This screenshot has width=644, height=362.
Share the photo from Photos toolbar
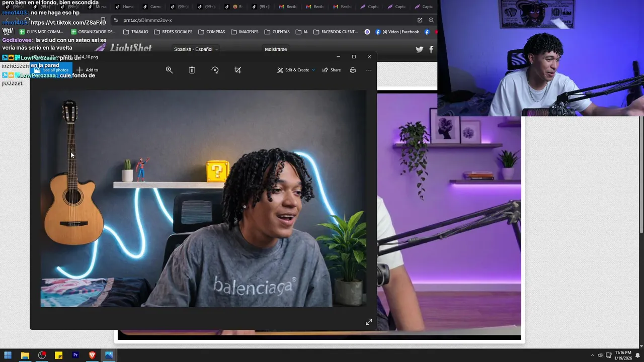pyautogui.click(x=332, y=70)
